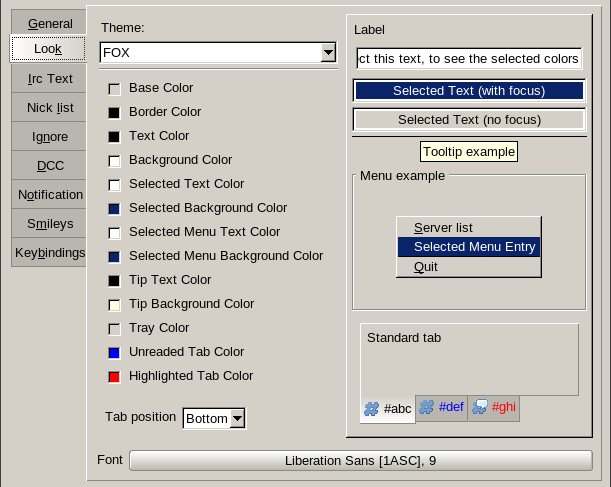The image size is (611, 487).
Task: Click the sample text input field
Action: (x=469, y=58)
